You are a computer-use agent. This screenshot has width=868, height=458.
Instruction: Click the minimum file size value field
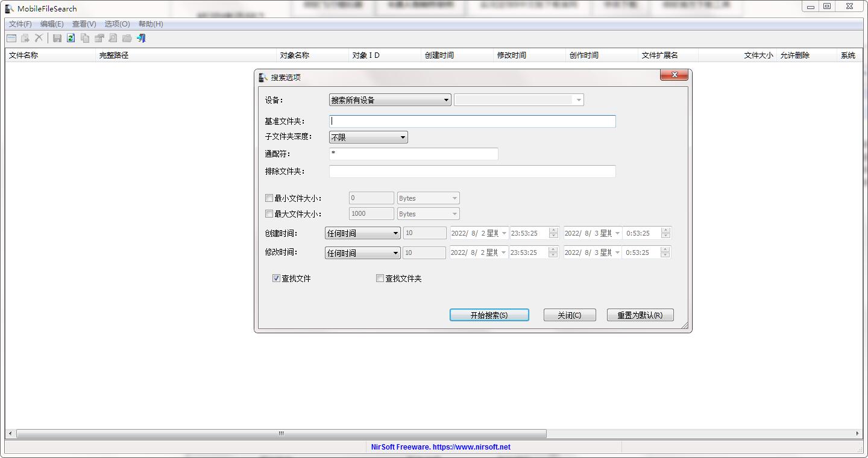point(371,198)
